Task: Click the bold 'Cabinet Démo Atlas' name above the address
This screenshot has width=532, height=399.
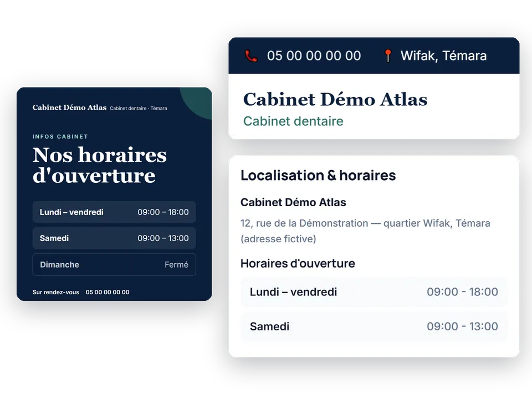Action: tap(293, 202)
